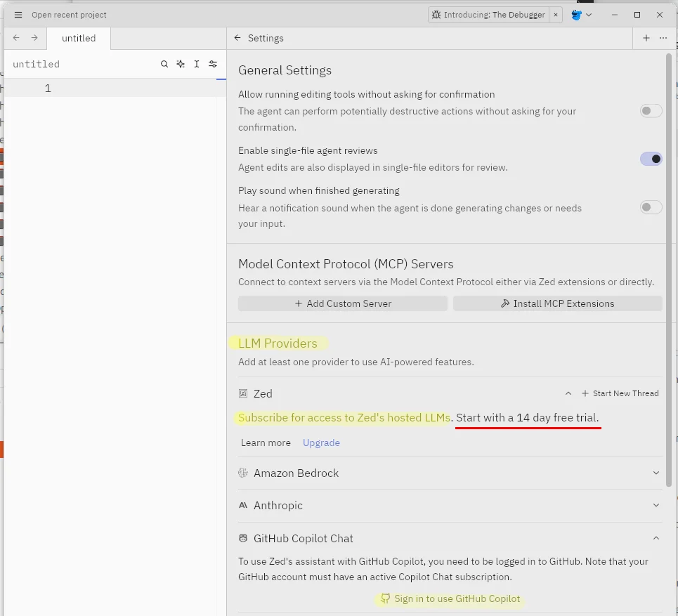Click the GitHub Copilot Chat icon

tap(243, 538)
